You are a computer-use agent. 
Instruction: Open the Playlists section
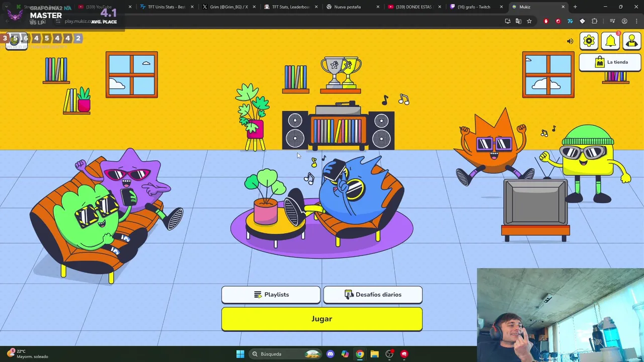(271, 295)
